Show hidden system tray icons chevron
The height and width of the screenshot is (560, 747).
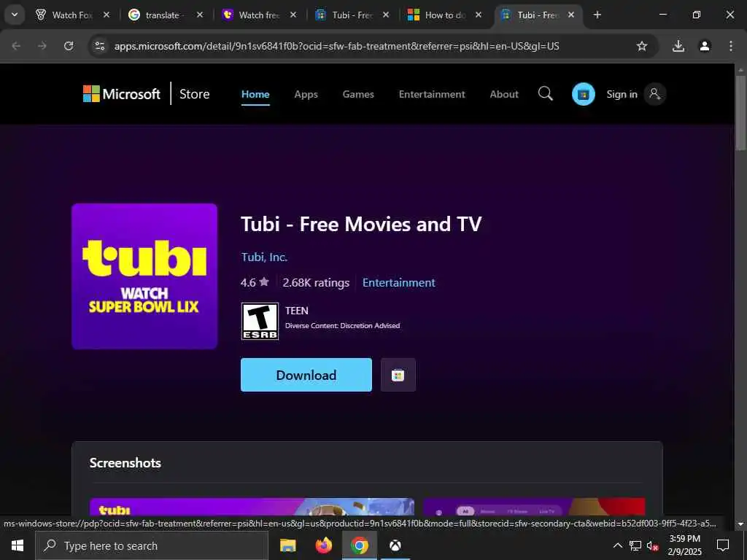tap(617, 545)
